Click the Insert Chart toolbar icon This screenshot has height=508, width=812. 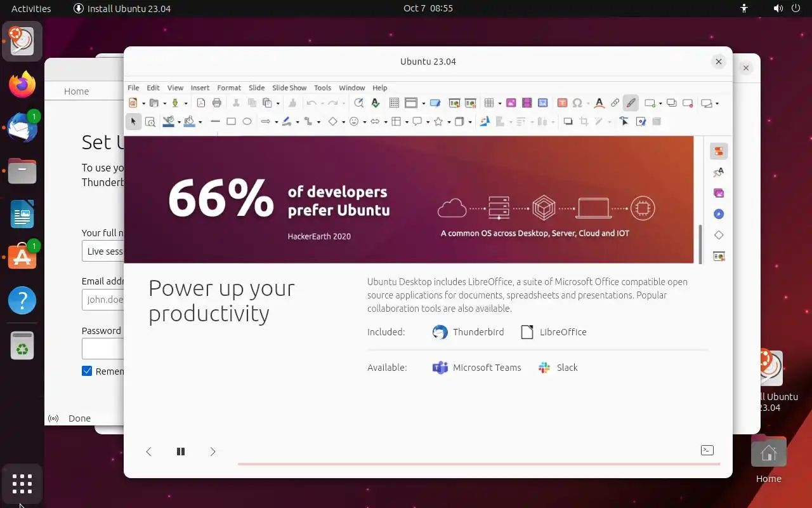(x=542, y=103)
